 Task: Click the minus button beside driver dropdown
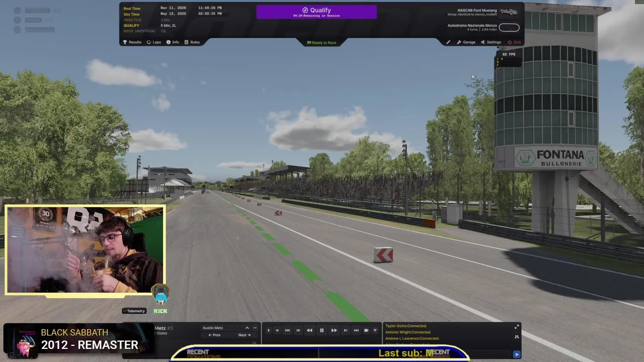tap(255, 328)
